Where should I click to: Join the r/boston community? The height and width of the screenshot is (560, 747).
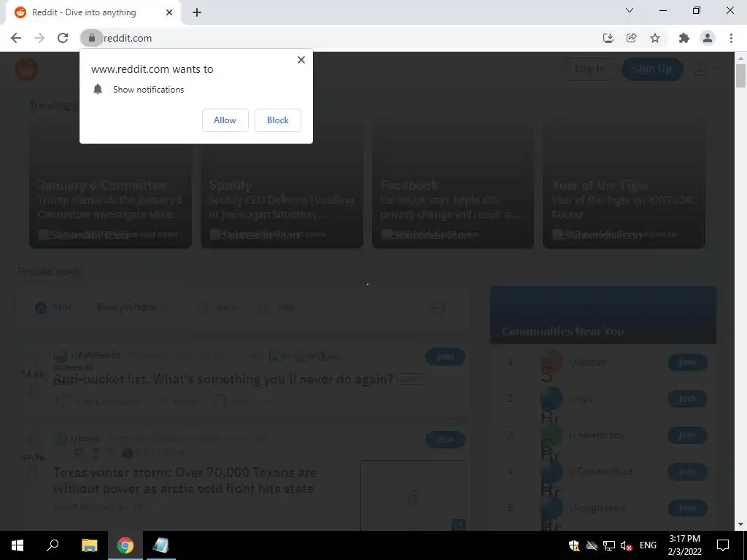pyautogui.click(x=687, y=362)
